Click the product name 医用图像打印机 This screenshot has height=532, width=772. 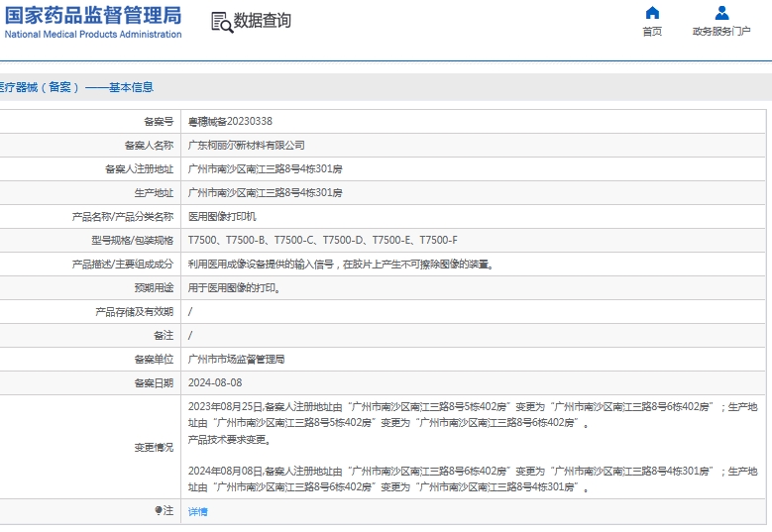coord(222,217)
